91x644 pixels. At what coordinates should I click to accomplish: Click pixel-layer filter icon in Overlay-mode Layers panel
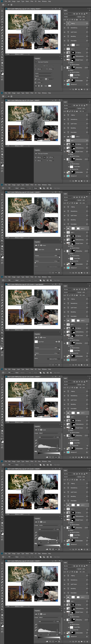pos(74,105)
